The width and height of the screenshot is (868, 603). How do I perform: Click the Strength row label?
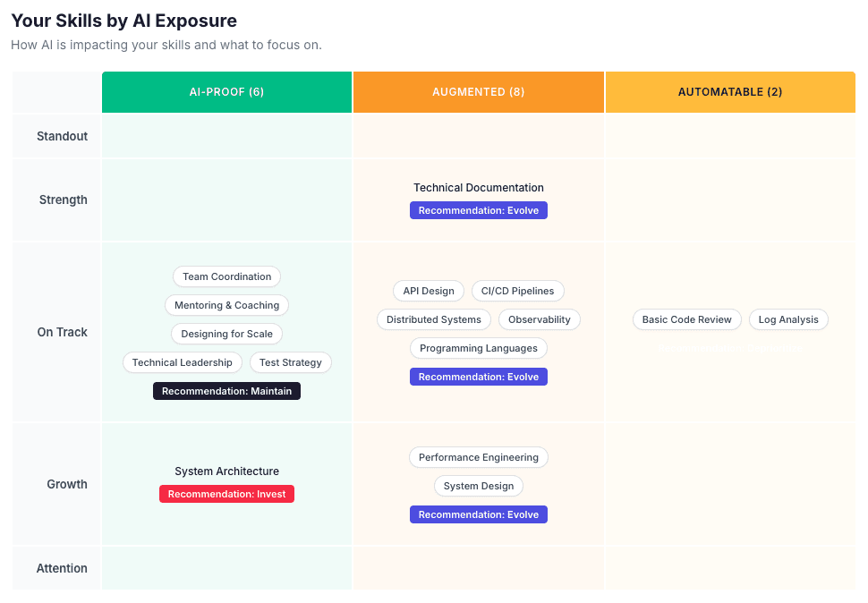pyautogui.click(x=64, y=200)
